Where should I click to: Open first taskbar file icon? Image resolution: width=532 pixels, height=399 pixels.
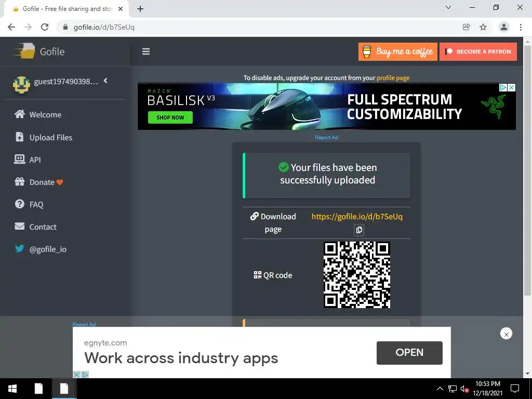pos(38,389)
